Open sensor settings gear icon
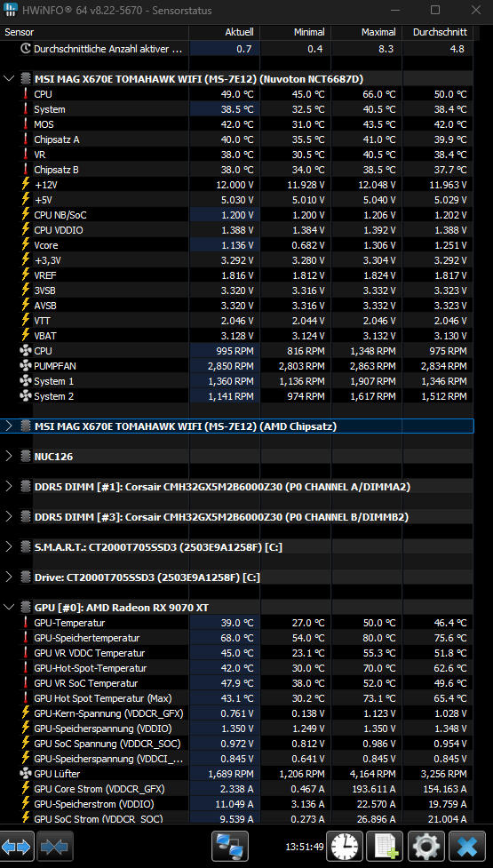The width and height of the screenshot is (493, 868). [426, 846]
